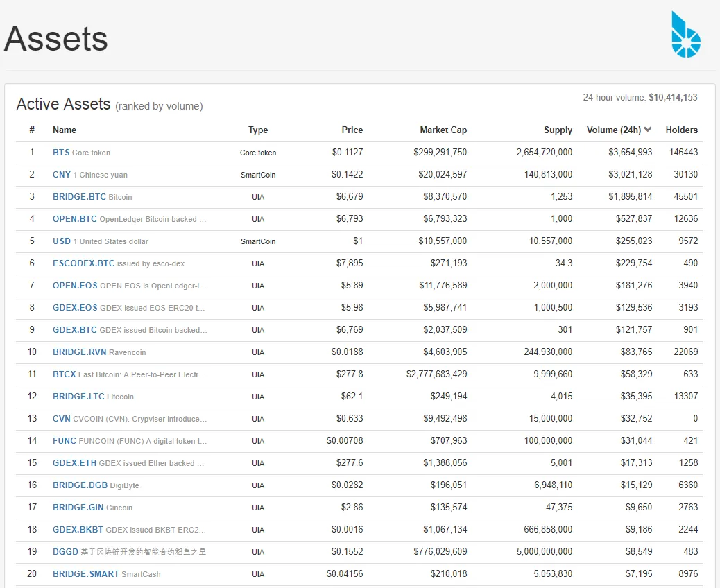Screen dimensions: 720x588
Task: Open the BTCX asset link
Action: (64, 374)
